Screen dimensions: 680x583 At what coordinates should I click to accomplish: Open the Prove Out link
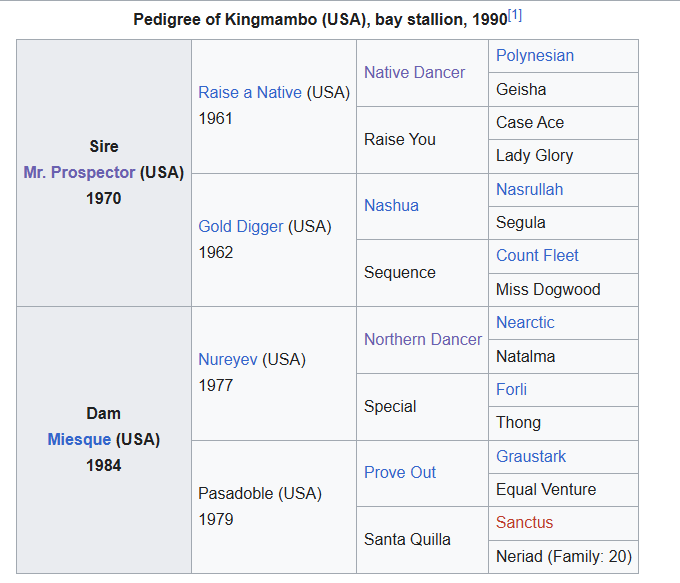[400, 472]
